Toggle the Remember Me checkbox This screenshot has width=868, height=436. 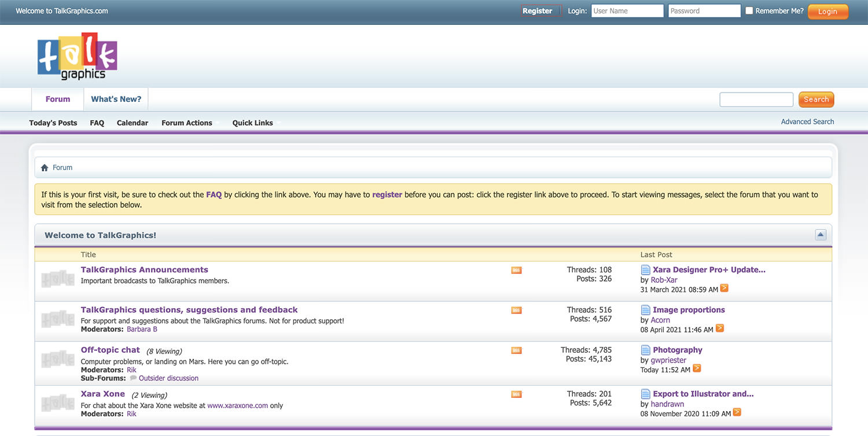(749, 11)
